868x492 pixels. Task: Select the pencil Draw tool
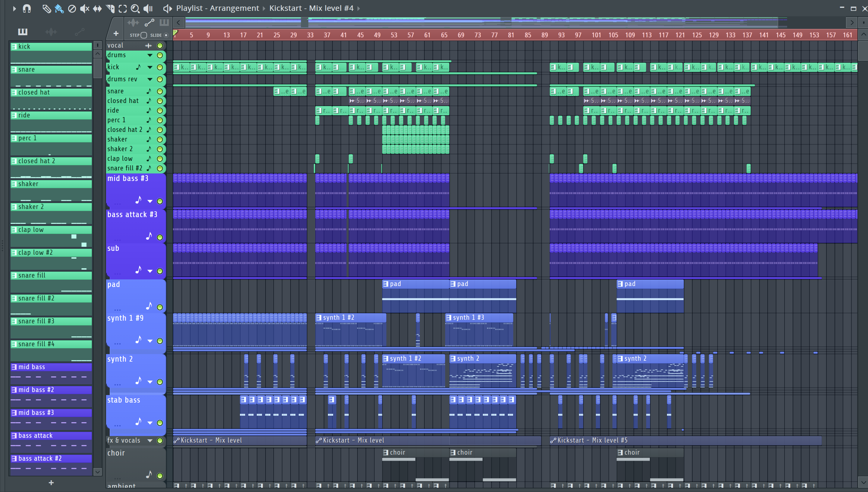(47, 8)
